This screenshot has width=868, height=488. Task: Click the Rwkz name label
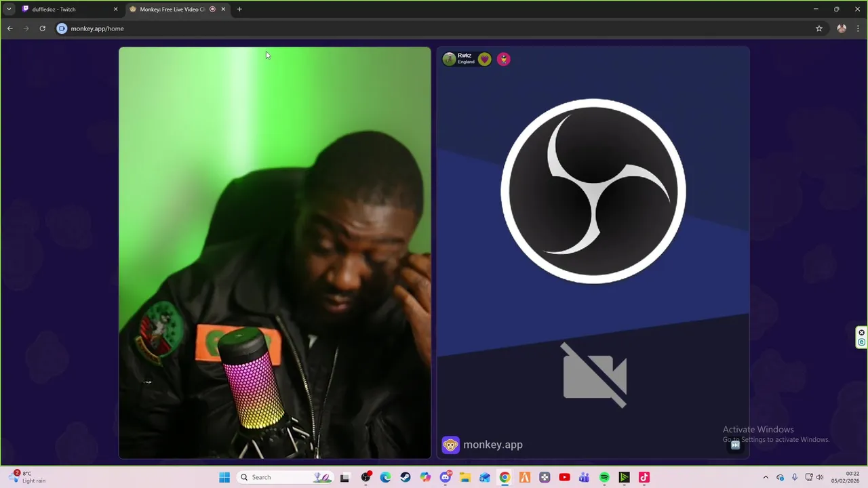465,56
